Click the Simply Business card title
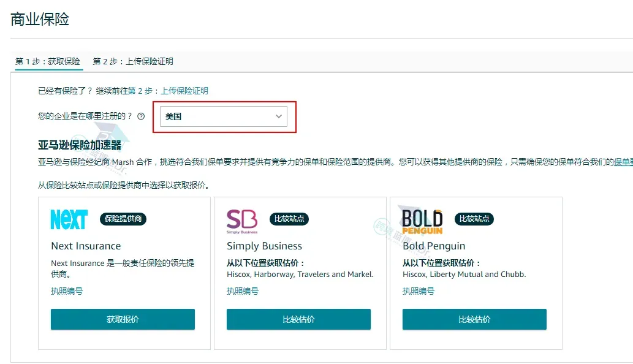The height and width of the screenshot is (364, 633). point(265,246)
